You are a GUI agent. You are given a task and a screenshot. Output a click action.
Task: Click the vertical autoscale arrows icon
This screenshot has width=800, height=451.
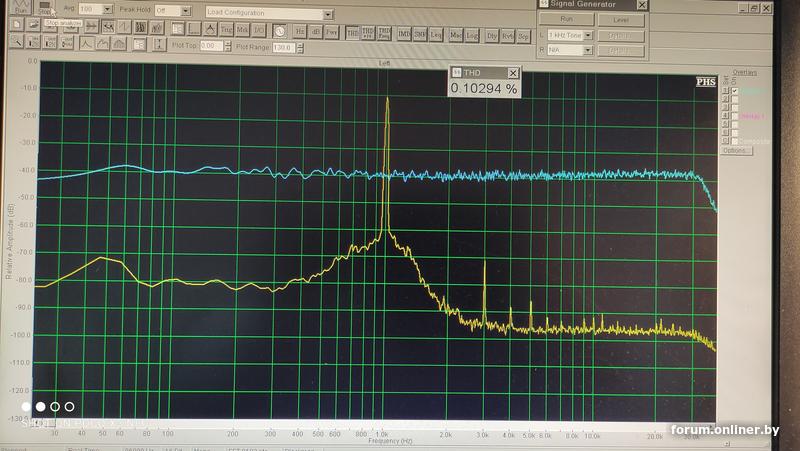click(159, 45)
